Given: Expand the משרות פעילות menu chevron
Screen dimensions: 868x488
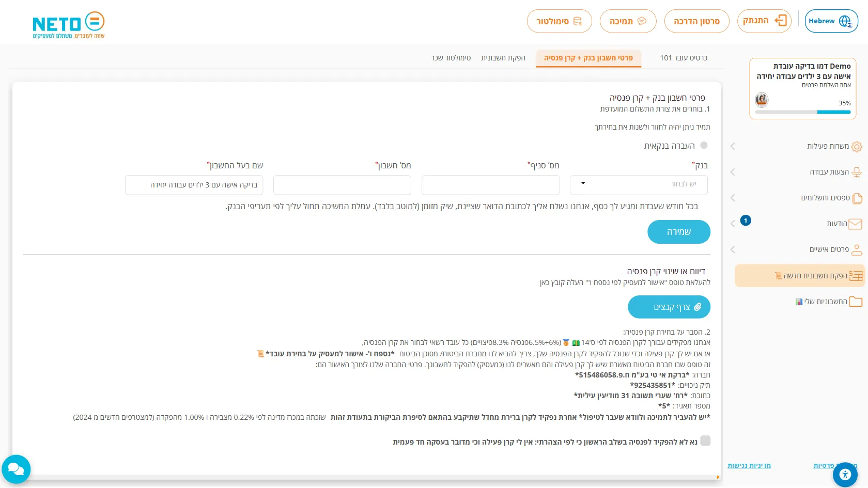Looking at the screenshot, I should tap(733, 146).
